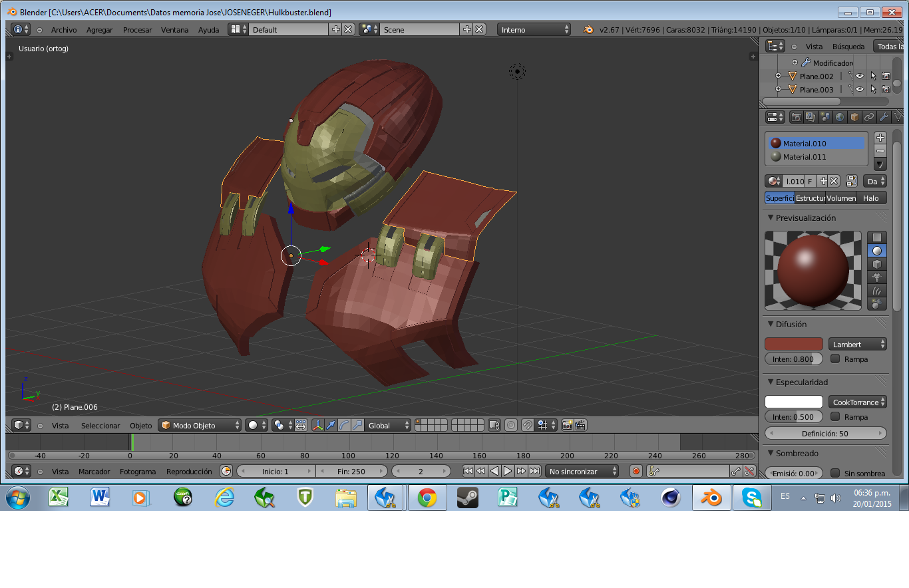Open the Object properties cube tab

point(854,117)
